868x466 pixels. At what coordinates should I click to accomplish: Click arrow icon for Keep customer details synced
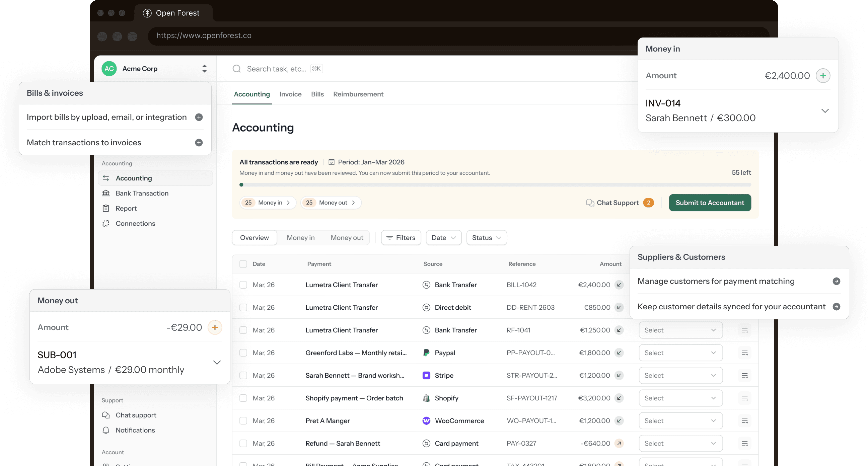pos(836,307)
